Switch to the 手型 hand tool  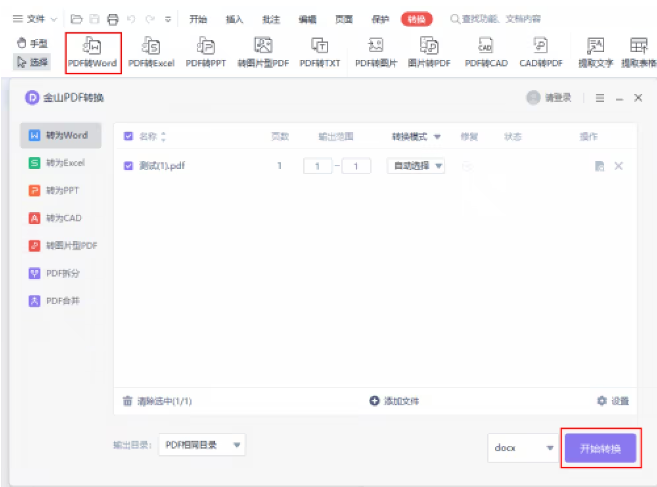tap(32, 43)
